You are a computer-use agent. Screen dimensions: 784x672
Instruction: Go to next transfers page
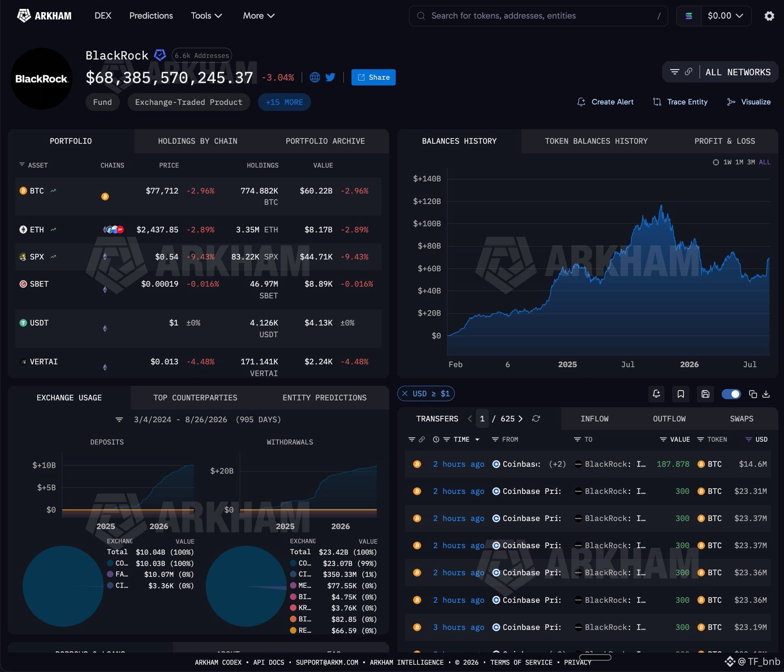520,419
